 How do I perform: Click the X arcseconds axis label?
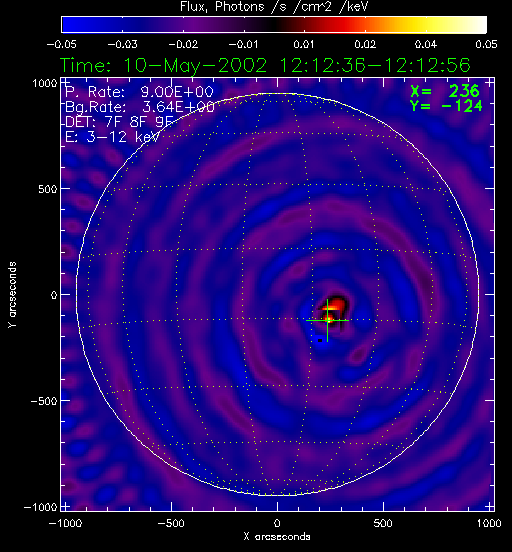click(277, 537)
